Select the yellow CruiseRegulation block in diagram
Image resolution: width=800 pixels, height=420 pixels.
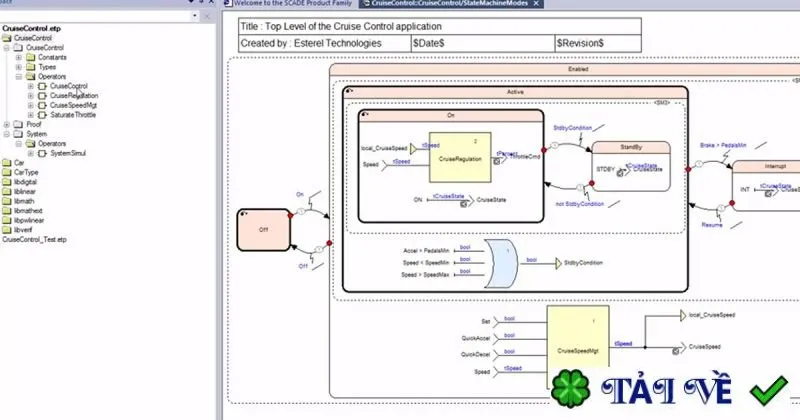460,158
